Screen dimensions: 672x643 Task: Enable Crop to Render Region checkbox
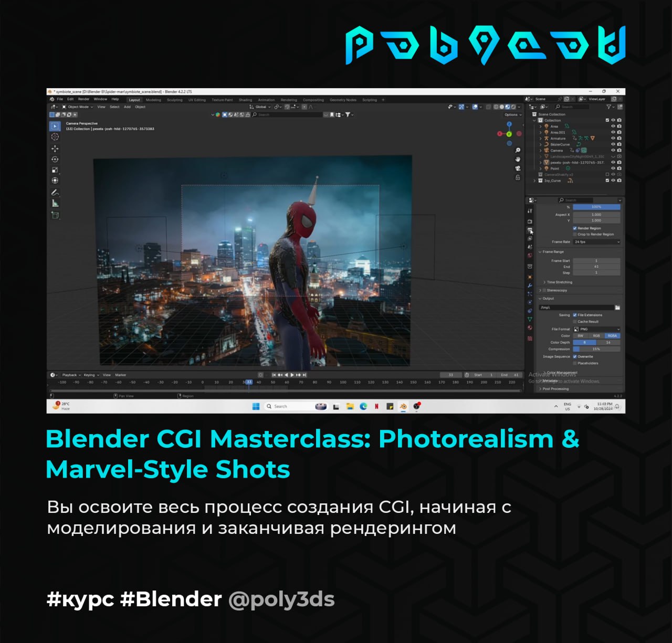click(575, 235)
